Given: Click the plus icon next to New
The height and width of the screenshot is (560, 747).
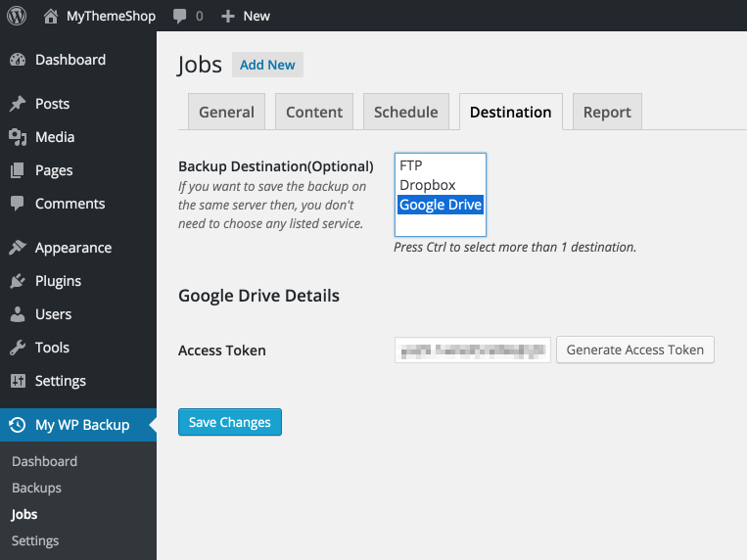Looking at the screenshot, I should pos(228,17).
